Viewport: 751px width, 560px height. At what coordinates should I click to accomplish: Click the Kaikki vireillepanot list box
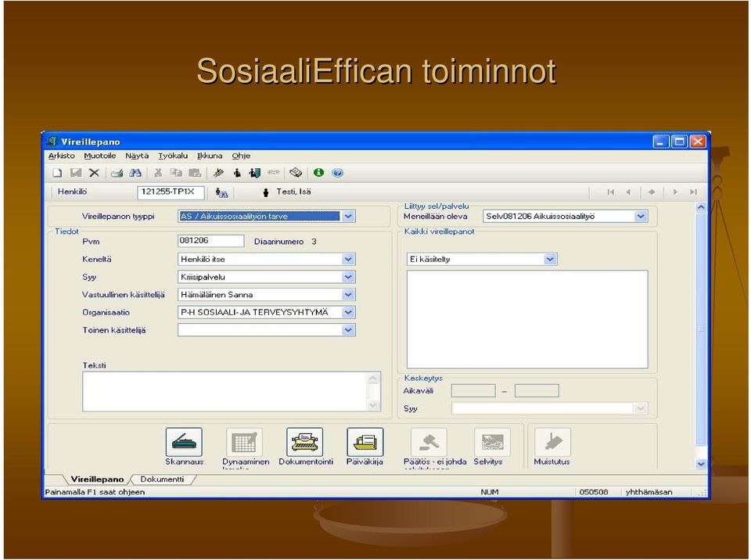pyautogui.click(x=527, y=320)
